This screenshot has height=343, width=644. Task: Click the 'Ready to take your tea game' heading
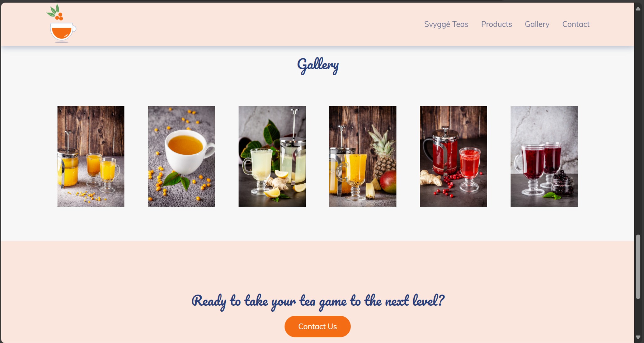[x=318, y=301]
